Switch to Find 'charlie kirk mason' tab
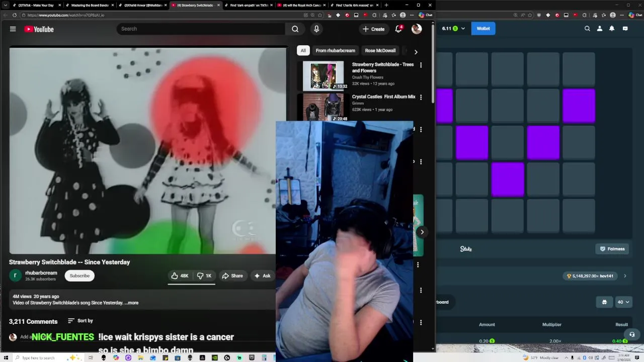This screenshot has height=362, width=644. [355, 5]
